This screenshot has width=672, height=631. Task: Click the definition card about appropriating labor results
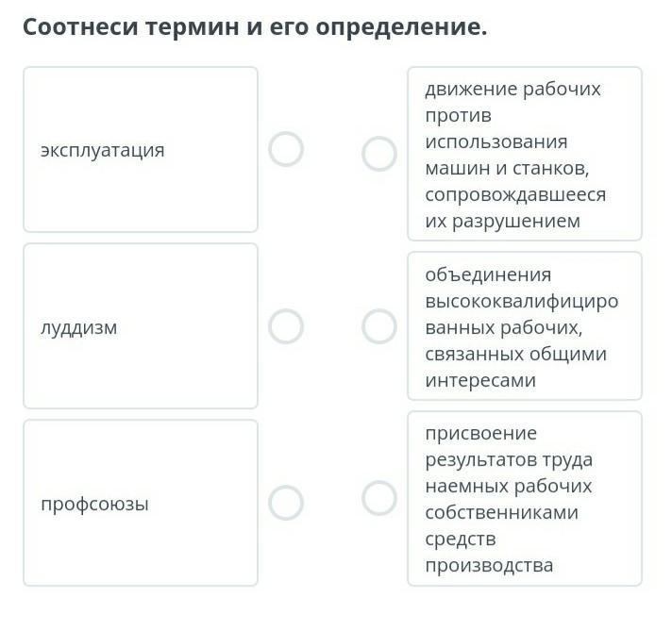[525, 498]
